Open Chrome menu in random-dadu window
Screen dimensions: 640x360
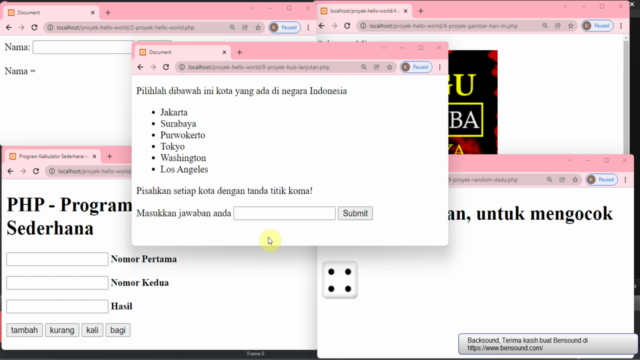pos(625,180)
